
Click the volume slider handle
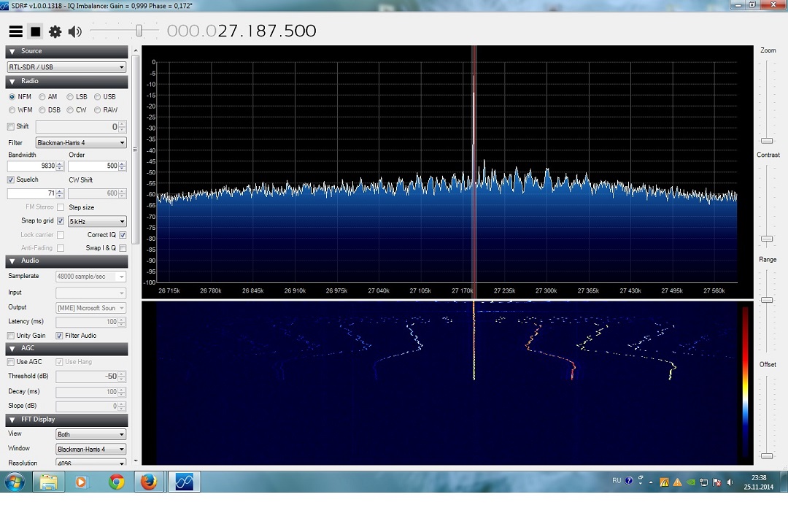139,31
